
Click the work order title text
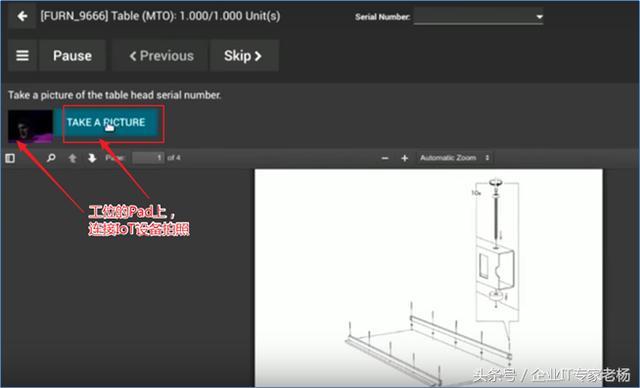[160, 16]
